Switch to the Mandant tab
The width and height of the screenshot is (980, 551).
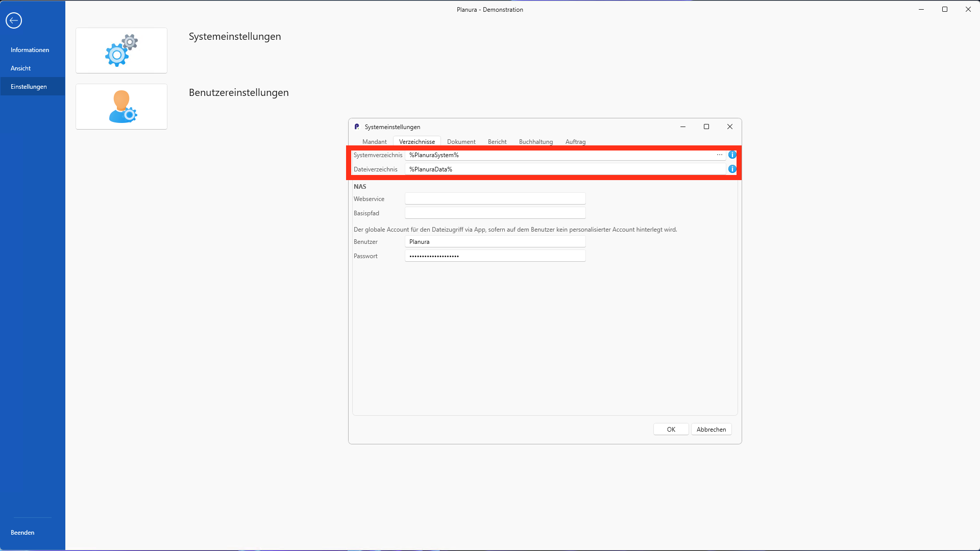(374, 142)
